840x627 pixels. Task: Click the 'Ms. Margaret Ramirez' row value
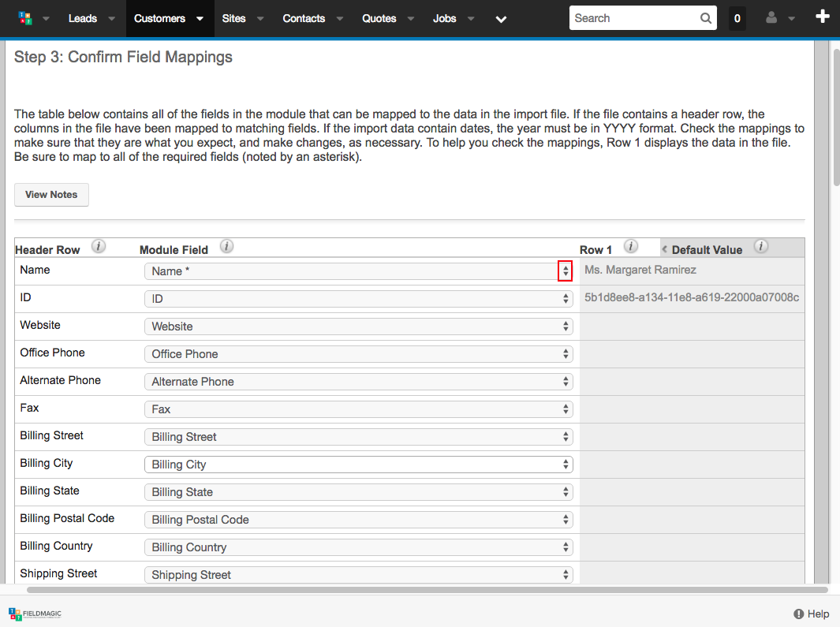[x=640, y=270]
